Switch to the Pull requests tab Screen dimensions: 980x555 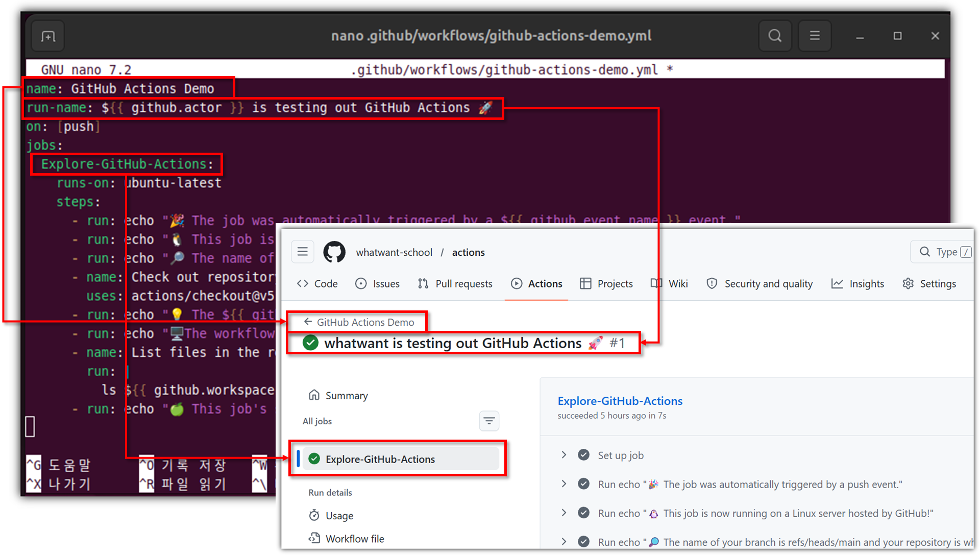tap(455, 284)
